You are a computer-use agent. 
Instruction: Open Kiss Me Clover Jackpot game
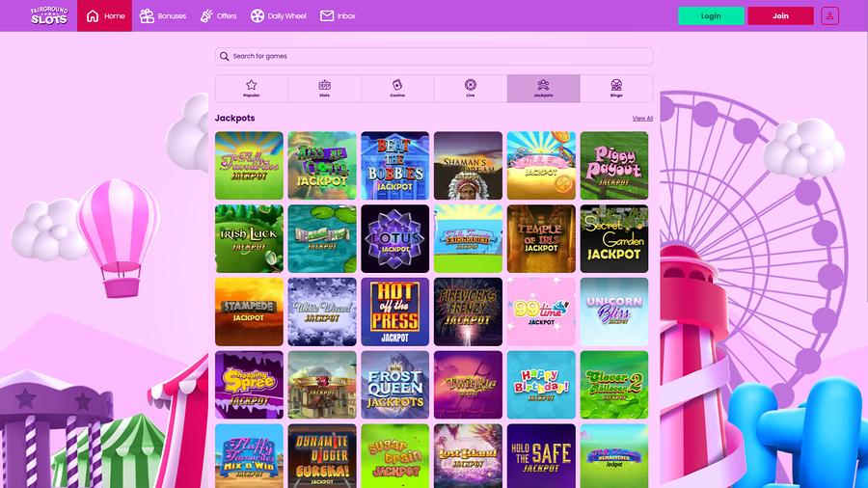(x=322, y=166)
